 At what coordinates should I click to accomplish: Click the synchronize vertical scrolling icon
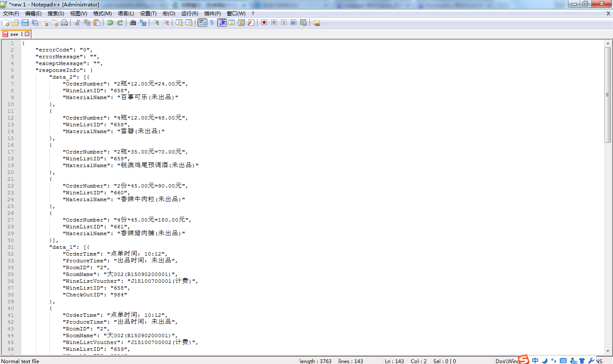[179, 23]
